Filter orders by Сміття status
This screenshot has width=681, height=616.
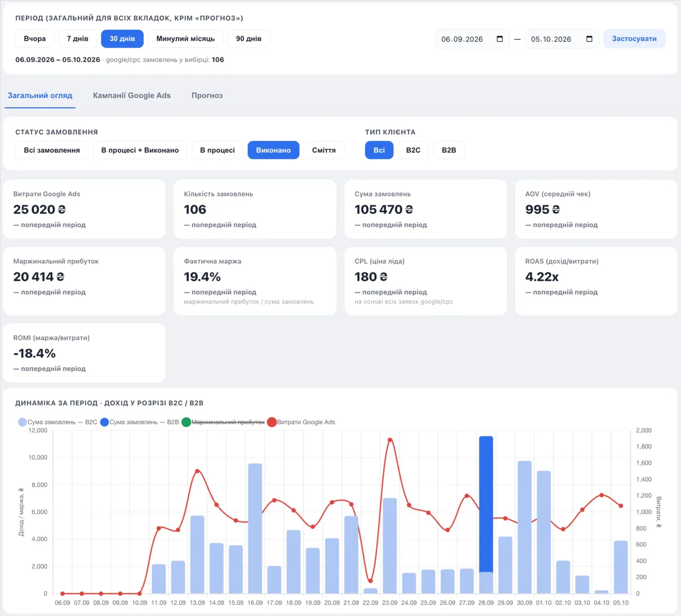(324, 150)
